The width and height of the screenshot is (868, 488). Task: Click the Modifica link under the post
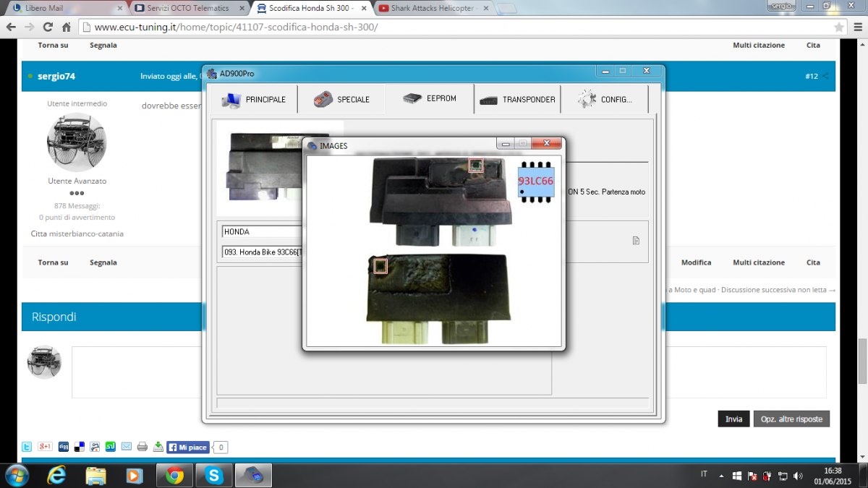coord(696,262)
